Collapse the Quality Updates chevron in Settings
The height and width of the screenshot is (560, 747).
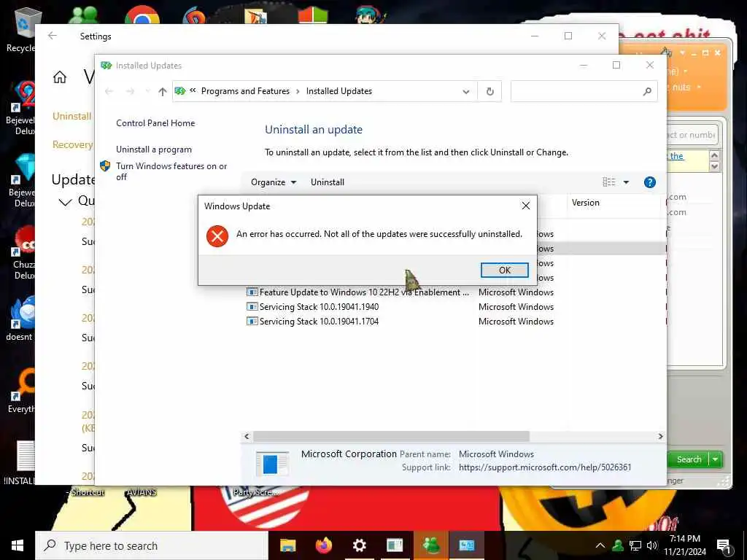[65, 202]
